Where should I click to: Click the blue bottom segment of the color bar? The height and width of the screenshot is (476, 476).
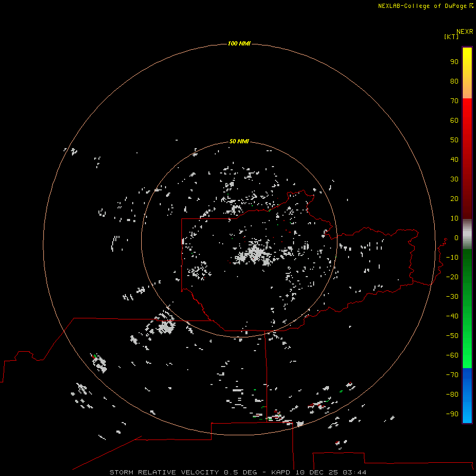pyautogui.click(x=467, y=396)
